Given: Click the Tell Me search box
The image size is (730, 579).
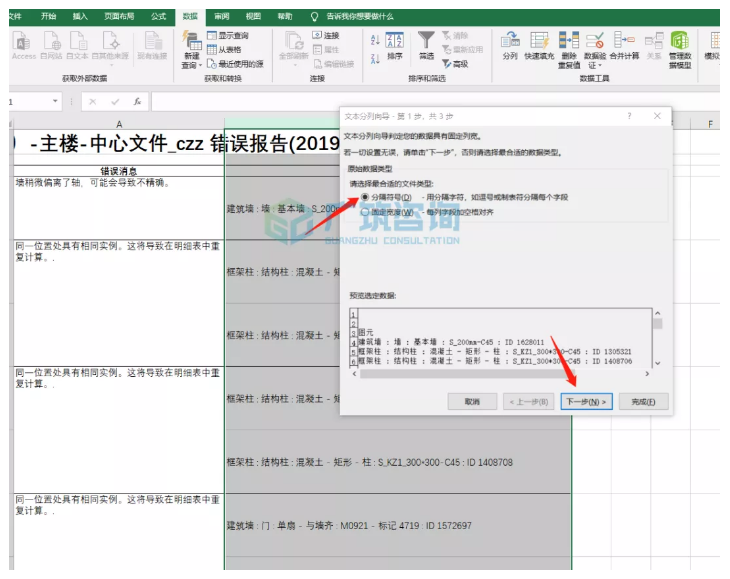Looking at the screenshot, I should coord(352,16).
